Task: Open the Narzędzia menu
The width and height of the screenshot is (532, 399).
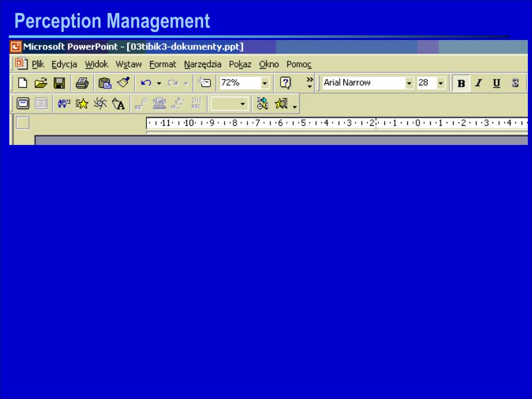Action: pyautogui.click(x=203, y=64)
